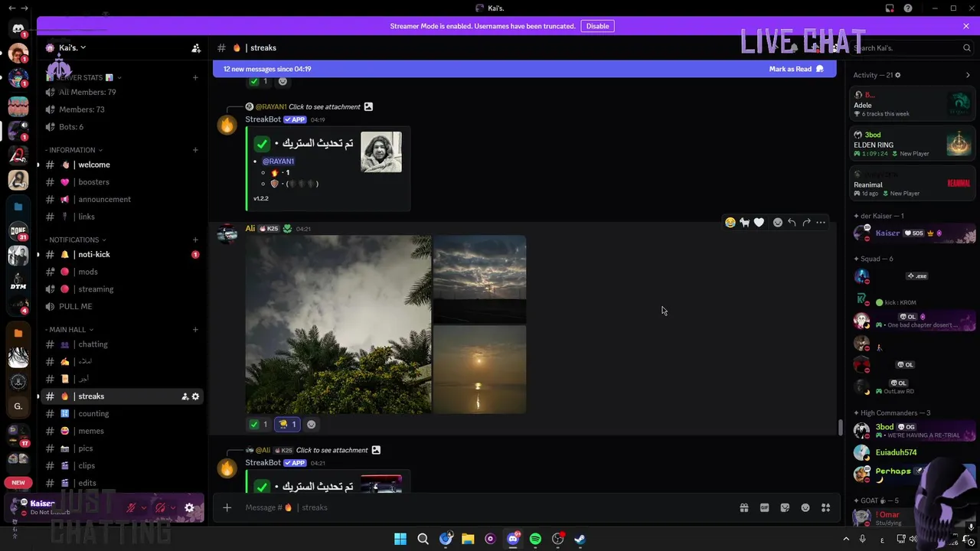Screen dimensions: 980x551
Task: Open User Settings gear icon
Action: [189, 507]
